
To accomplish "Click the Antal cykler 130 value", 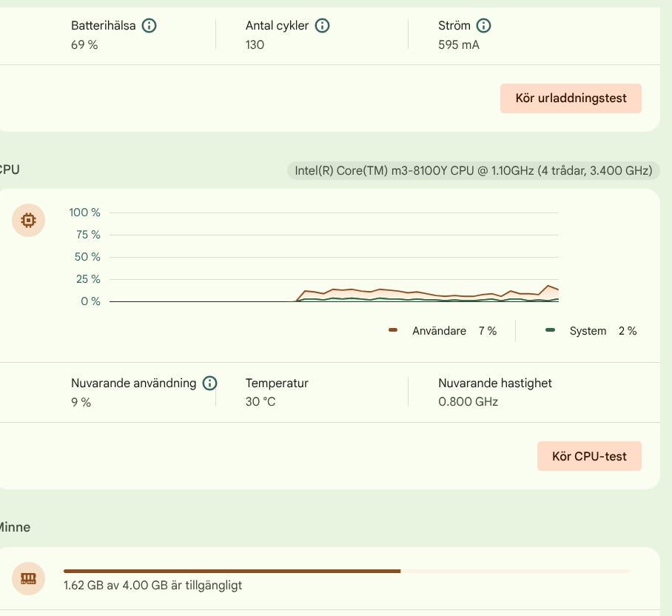I will coord(255,44).
